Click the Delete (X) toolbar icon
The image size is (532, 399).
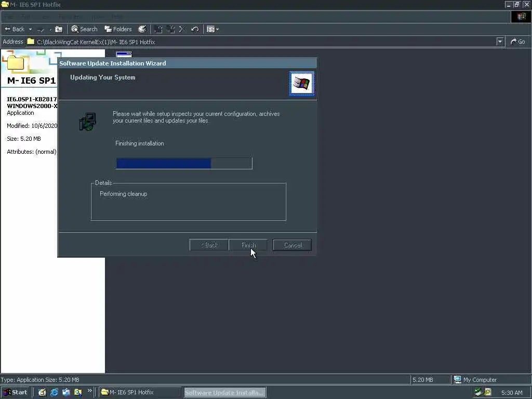[x=182, y=29]
